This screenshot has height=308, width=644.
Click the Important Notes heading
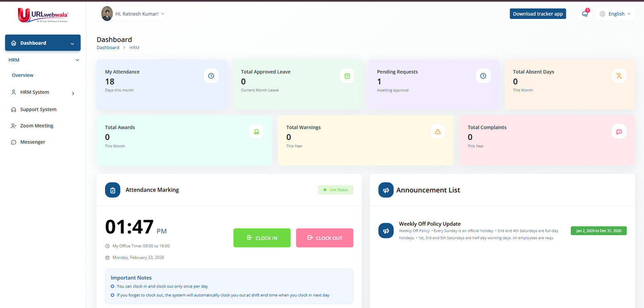[x=131, y=278]
